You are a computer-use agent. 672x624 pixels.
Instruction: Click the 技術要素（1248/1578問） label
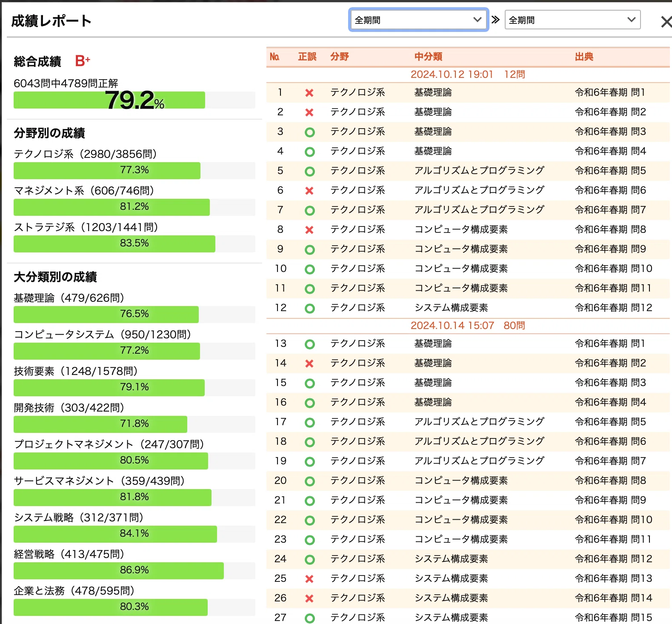coord(76,371)
